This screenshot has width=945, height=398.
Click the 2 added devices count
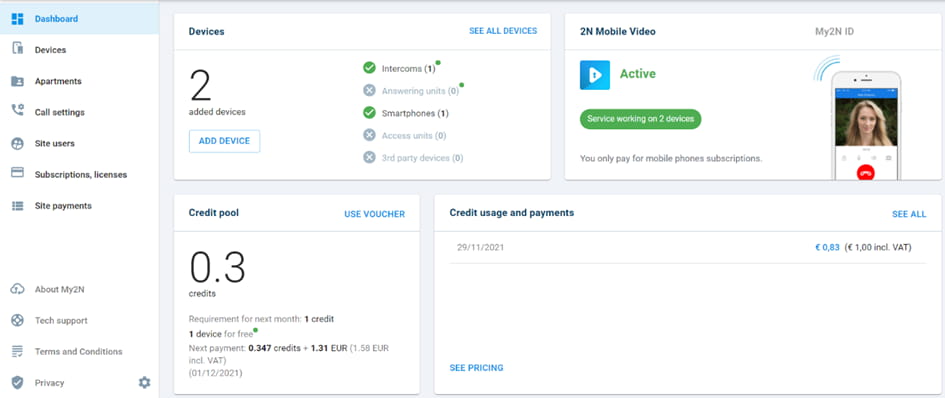point(201,86)
